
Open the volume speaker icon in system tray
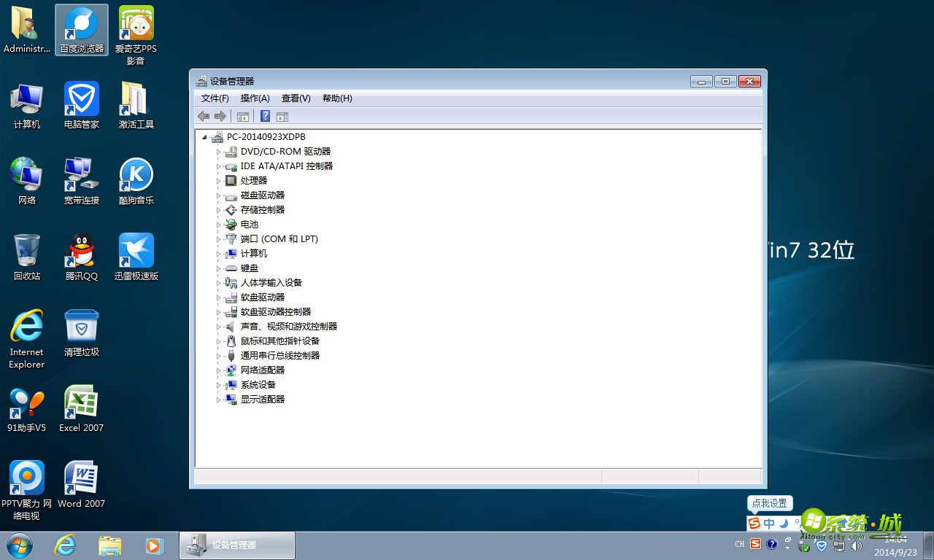[857, 547]
